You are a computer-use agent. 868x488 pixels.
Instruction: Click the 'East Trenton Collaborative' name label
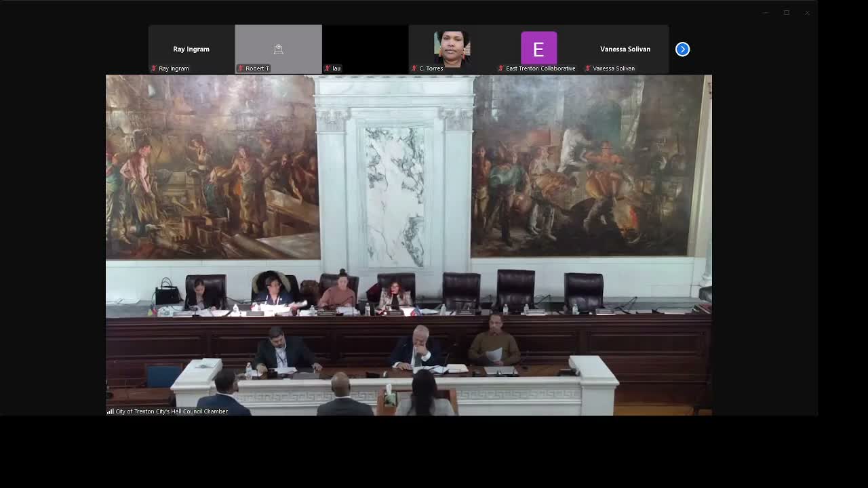(540, 68)
